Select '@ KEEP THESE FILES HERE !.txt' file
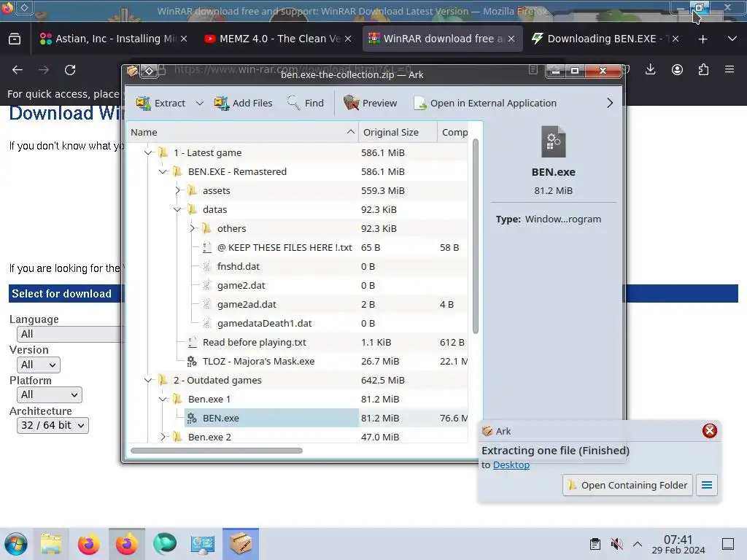Image resolution: width=747 pixels, height=560 pixels. click(x=285, y=248)
